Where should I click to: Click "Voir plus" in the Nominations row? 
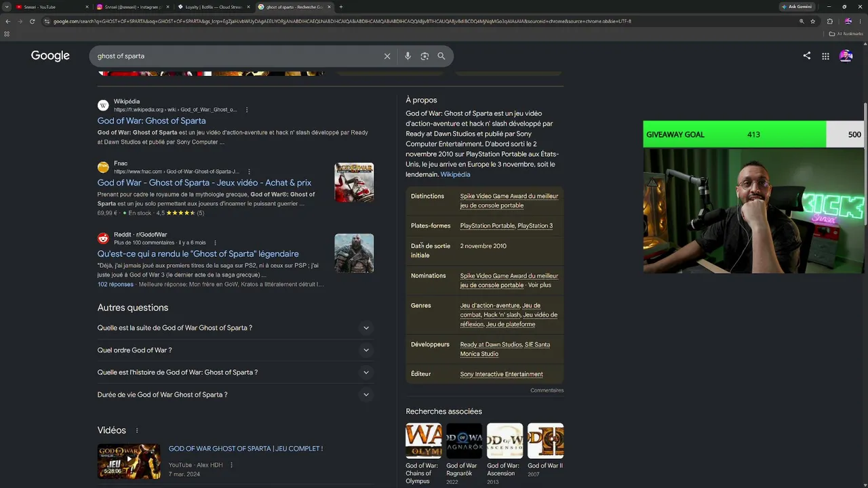pyautogui.click(x=540, y=285)
